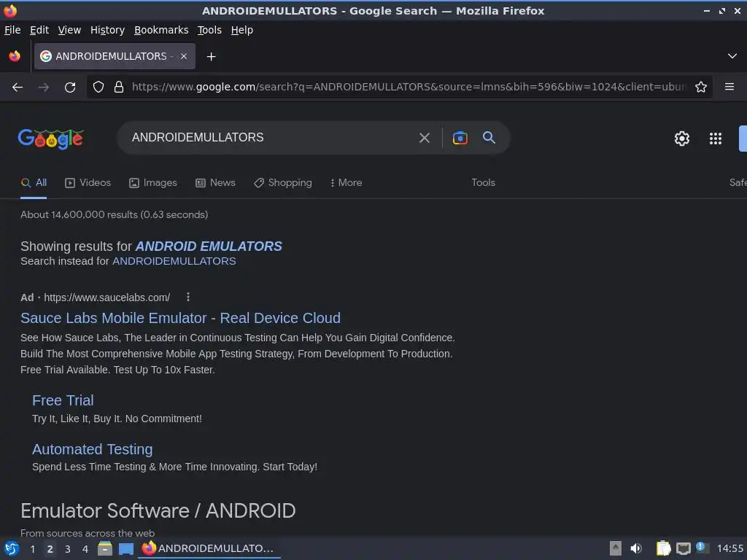This screenshot has height=560, width=747.
Task: Close the ANDROIDEMULLATORS tab
Action: click(x=184, y=56)
